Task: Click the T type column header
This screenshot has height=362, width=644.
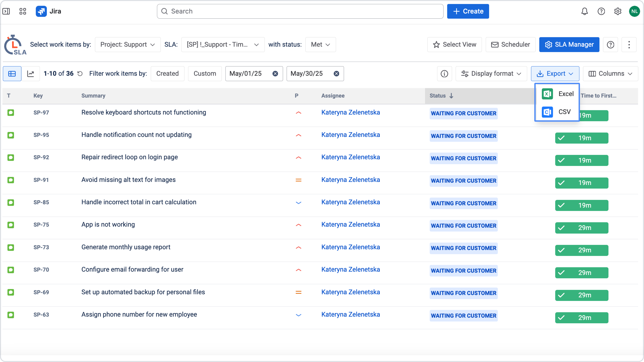Action: 9,96
